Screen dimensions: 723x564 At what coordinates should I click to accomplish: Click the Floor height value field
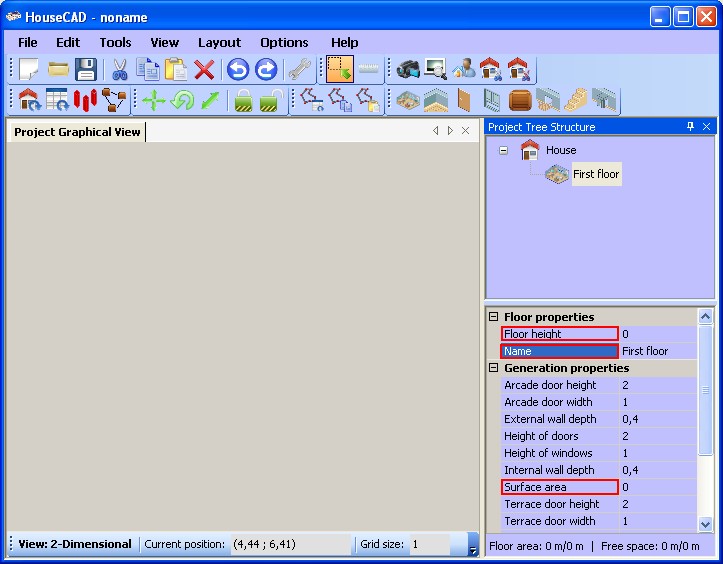click(658, 334)
